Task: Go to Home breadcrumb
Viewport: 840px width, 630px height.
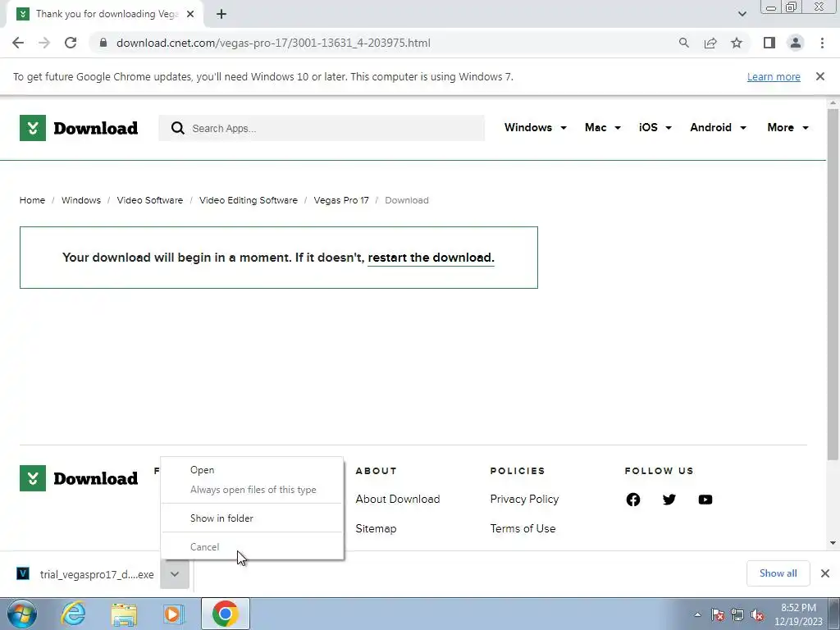Action: (x=32, y=200)
